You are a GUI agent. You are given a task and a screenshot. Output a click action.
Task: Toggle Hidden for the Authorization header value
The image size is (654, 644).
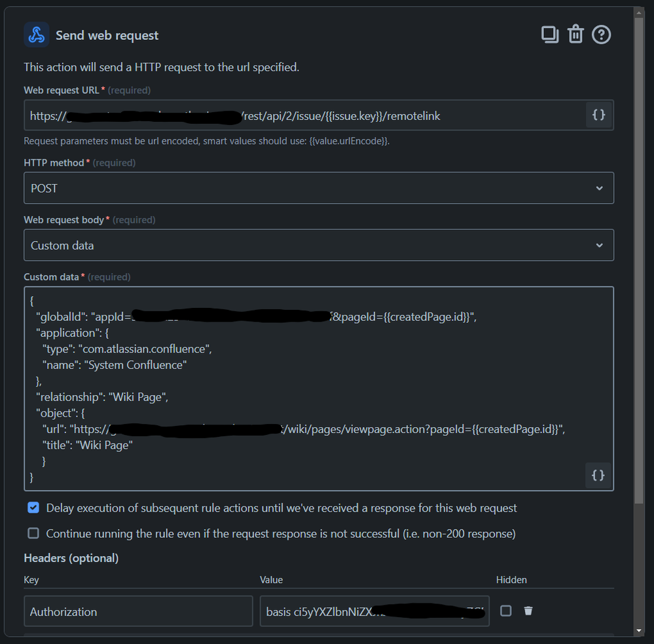(505, 610)
